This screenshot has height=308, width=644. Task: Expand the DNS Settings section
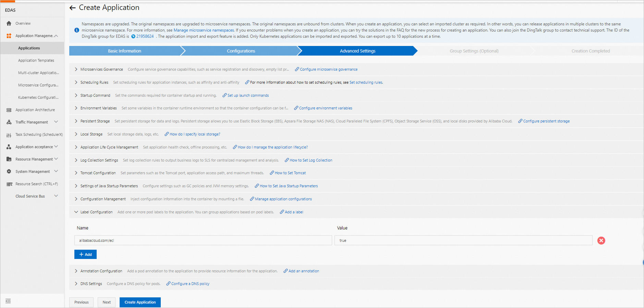(76, 284)
